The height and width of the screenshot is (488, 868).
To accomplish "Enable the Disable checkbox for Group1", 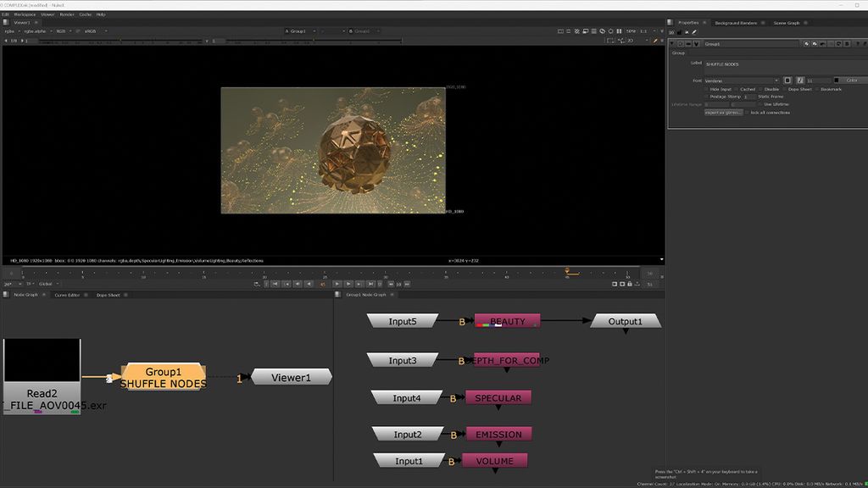I will click(762, 89).
